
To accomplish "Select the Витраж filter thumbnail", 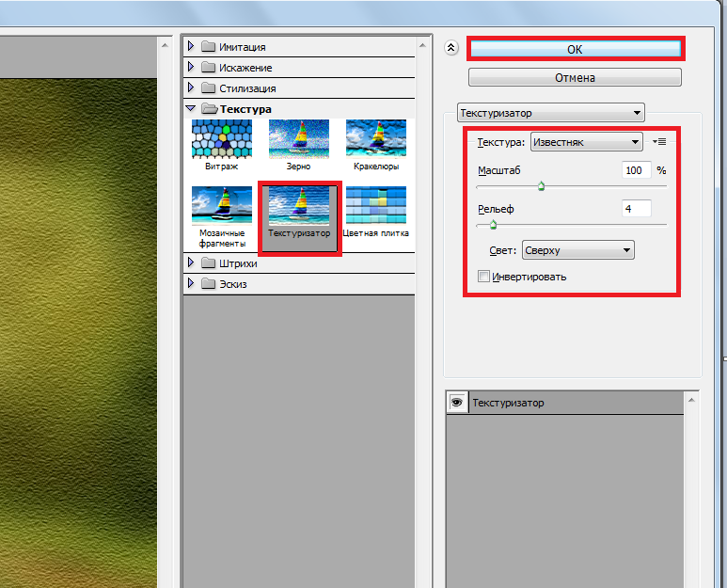I will click(x=221, y=138).
